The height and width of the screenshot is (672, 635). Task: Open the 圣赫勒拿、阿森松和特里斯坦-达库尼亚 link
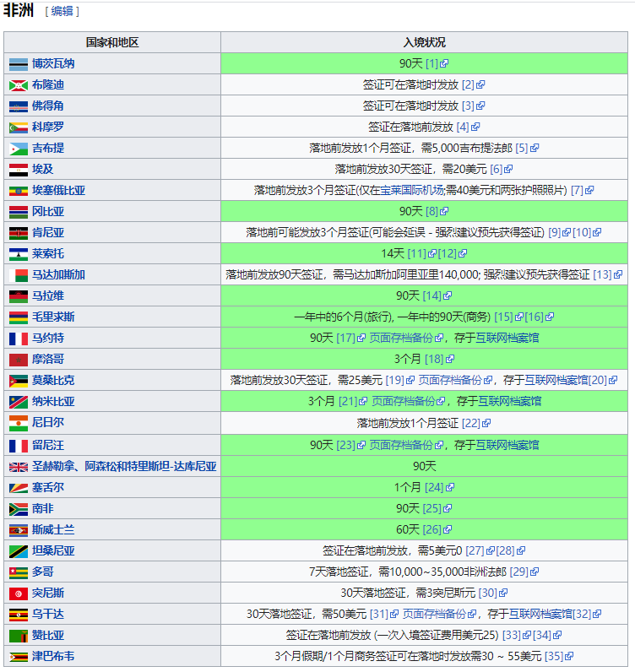(x=124, y=466)
